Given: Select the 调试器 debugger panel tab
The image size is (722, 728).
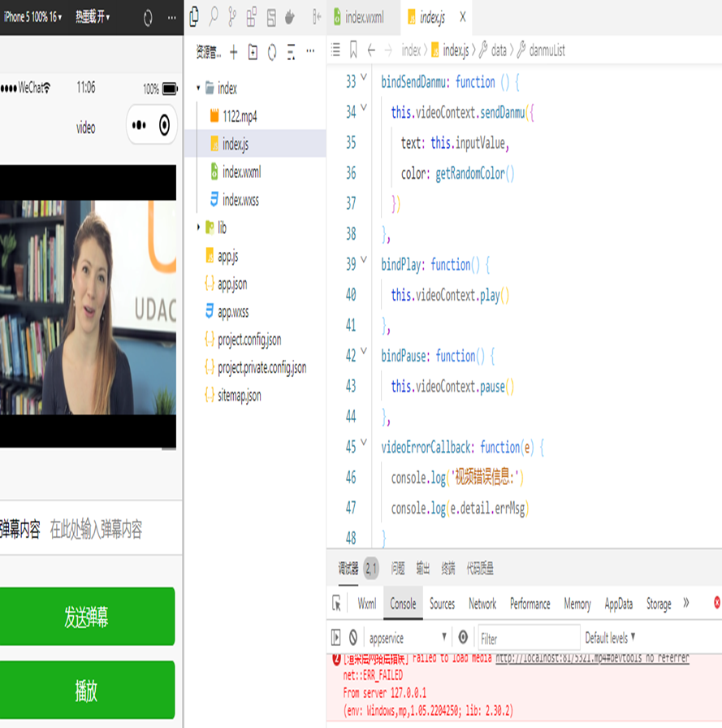Looking at the screenshot, I should (x=348, y=568).
